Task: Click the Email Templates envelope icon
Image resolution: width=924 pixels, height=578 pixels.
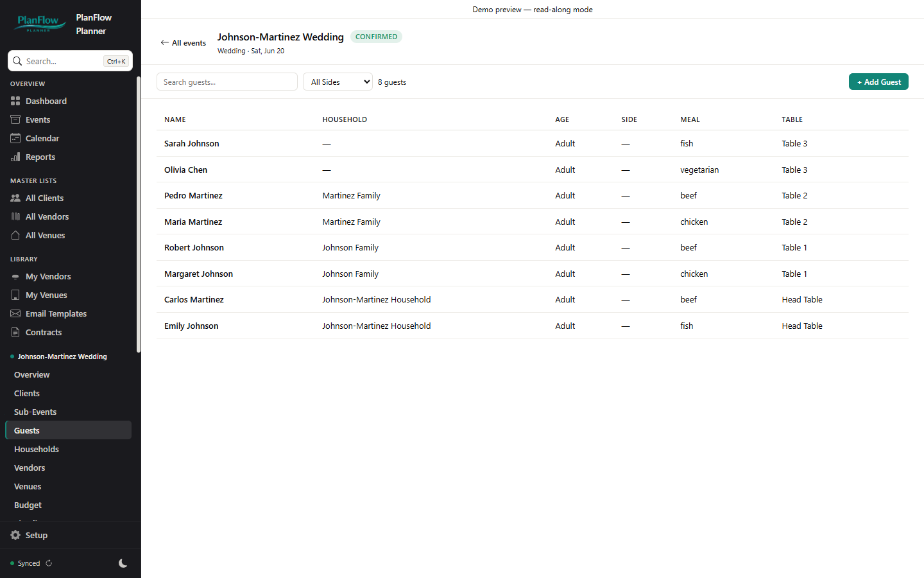Action: 15,313
